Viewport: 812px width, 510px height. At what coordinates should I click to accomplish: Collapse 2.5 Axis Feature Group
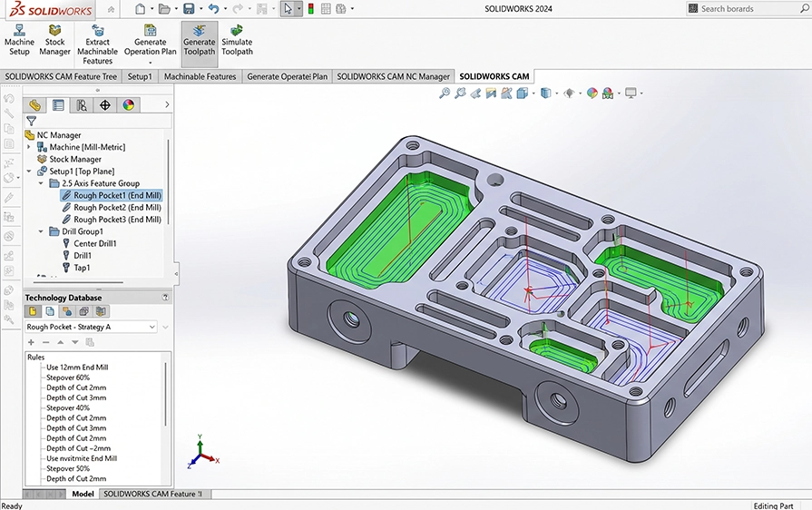point(41,183)
